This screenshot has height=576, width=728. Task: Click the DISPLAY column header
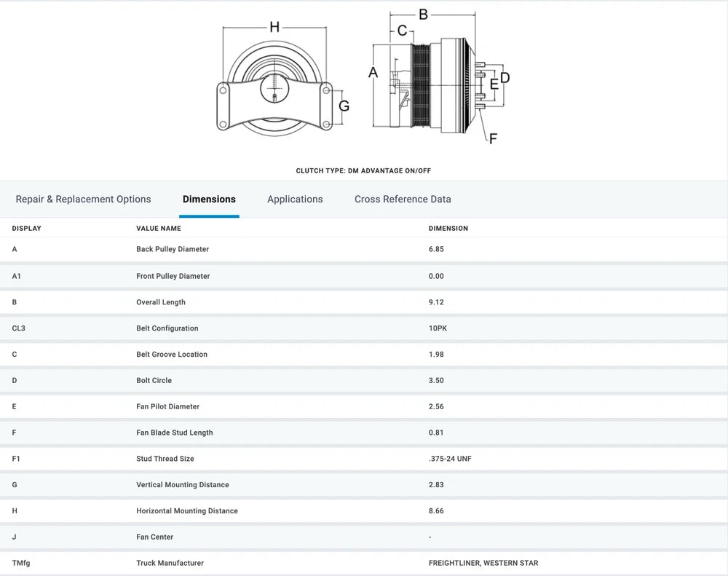coord(26,228)
